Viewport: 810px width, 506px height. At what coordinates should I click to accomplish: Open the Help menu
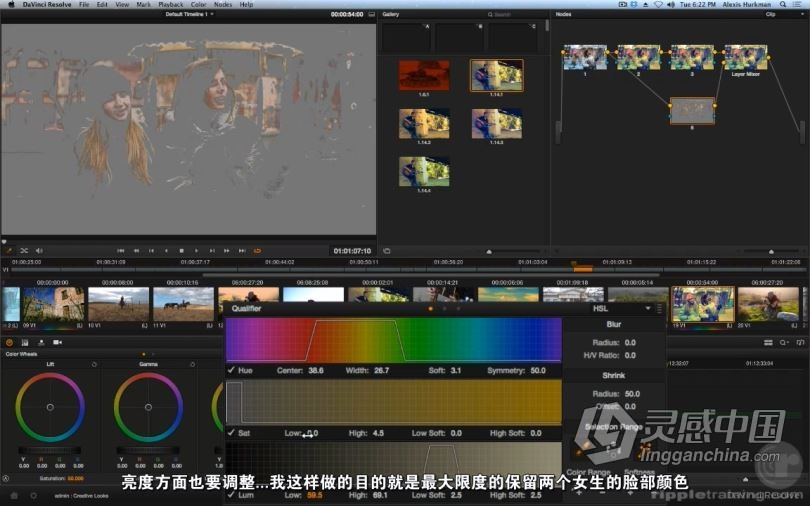pyautogui.click(x=246, y=4)
